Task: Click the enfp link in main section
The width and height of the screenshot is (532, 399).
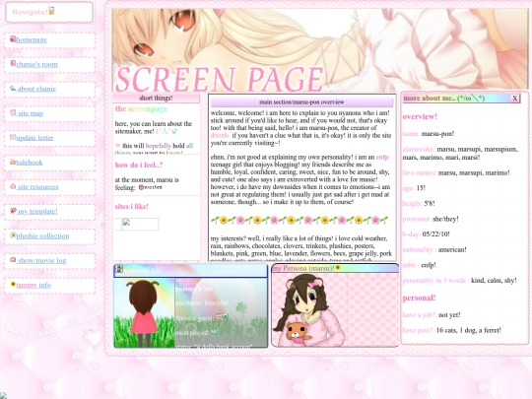Action: [x=382, y=157]
